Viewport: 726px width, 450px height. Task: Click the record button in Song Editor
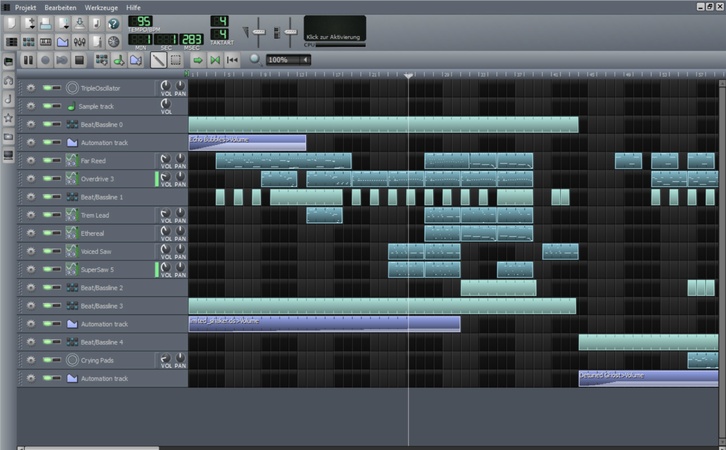coord(45,60)
